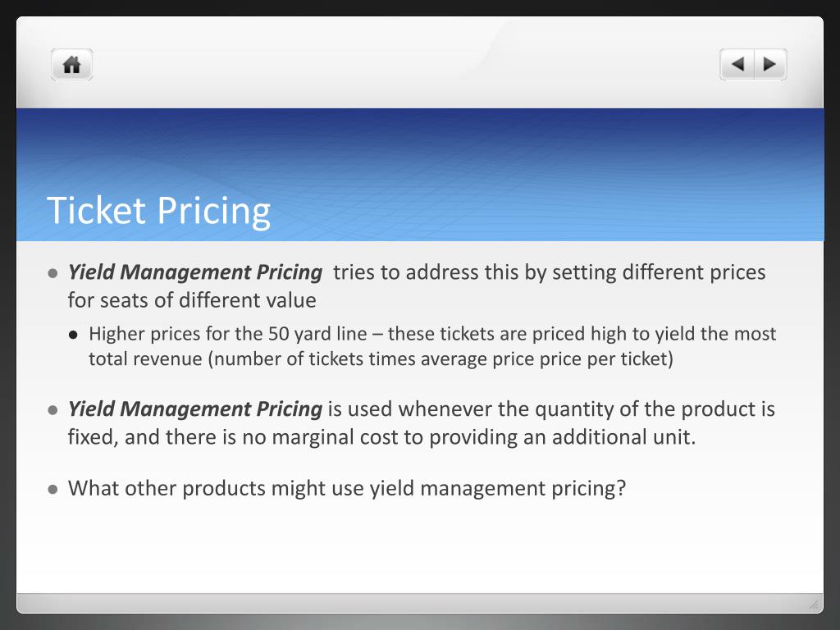Click the black sub-bullet marker before 'Higher prices'
The image size is (840, 630).
tap(73, 336)
